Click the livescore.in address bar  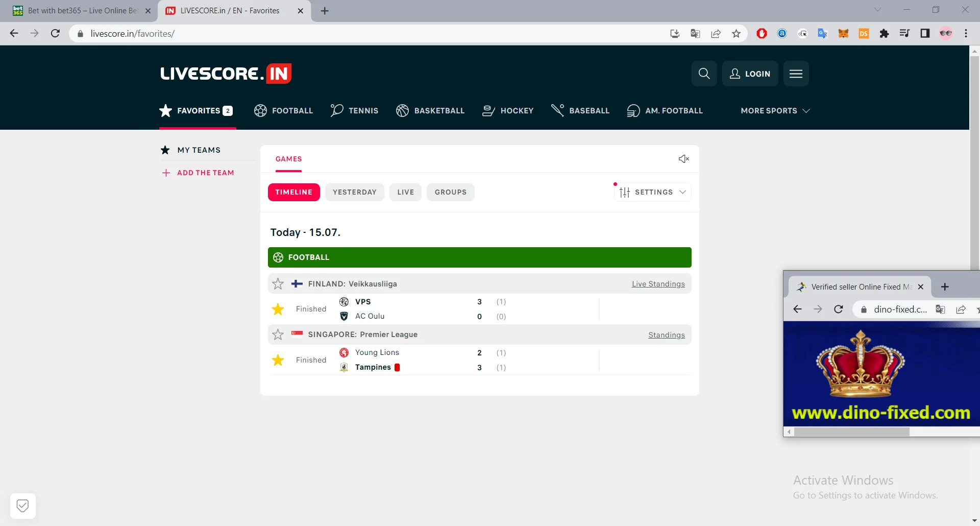[357, 34]
